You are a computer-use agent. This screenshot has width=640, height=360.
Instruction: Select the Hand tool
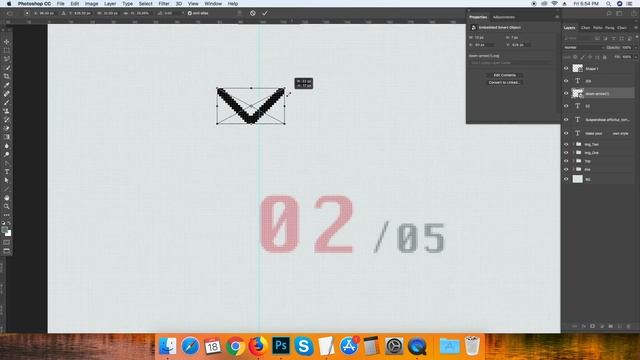coord(7,198)
